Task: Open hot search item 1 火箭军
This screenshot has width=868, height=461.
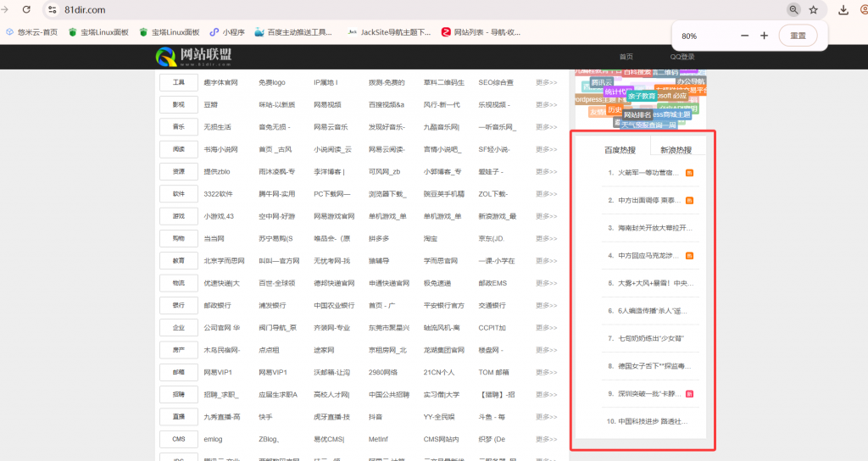Action: (x=650, y=173)
